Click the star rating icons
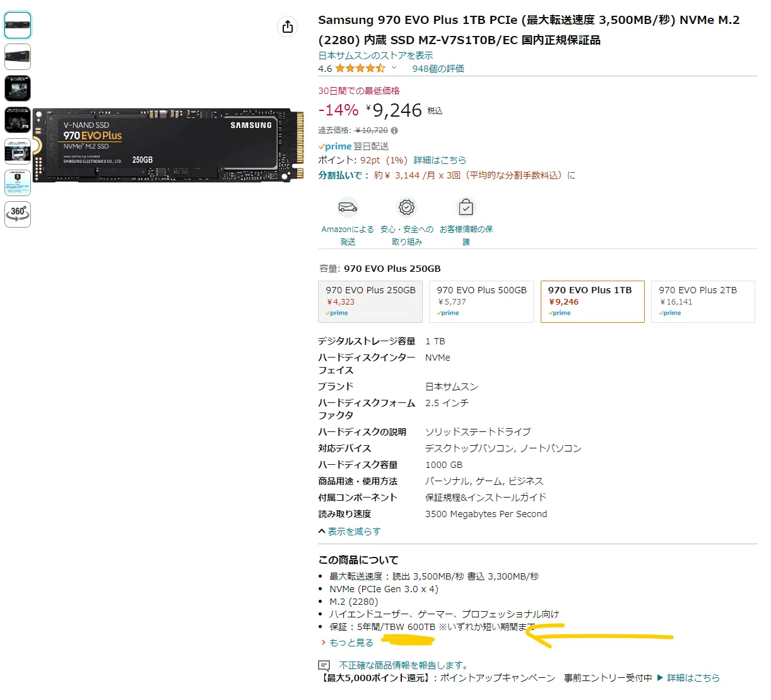771x700 pixels. (x=360, y=68)
